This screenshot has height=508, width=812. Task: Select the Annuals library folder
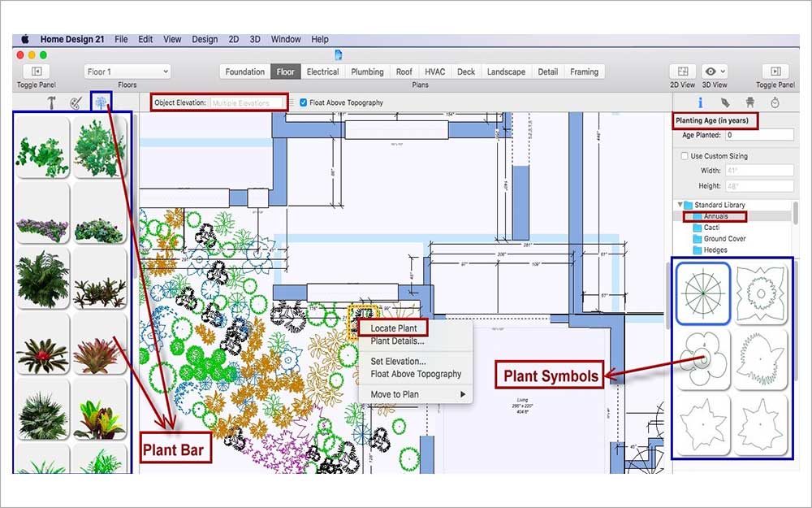coord(715,216)
